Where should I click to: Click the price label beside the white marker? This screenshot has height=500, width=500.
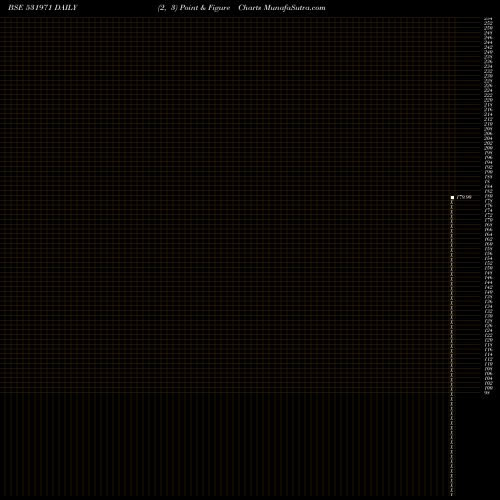point(464,197)
